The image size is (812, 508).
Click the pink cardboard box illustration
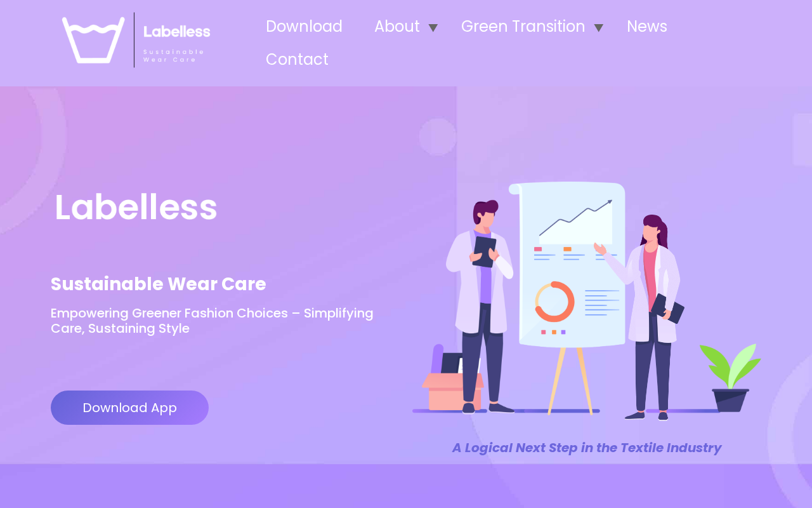(x=452, y=392)
